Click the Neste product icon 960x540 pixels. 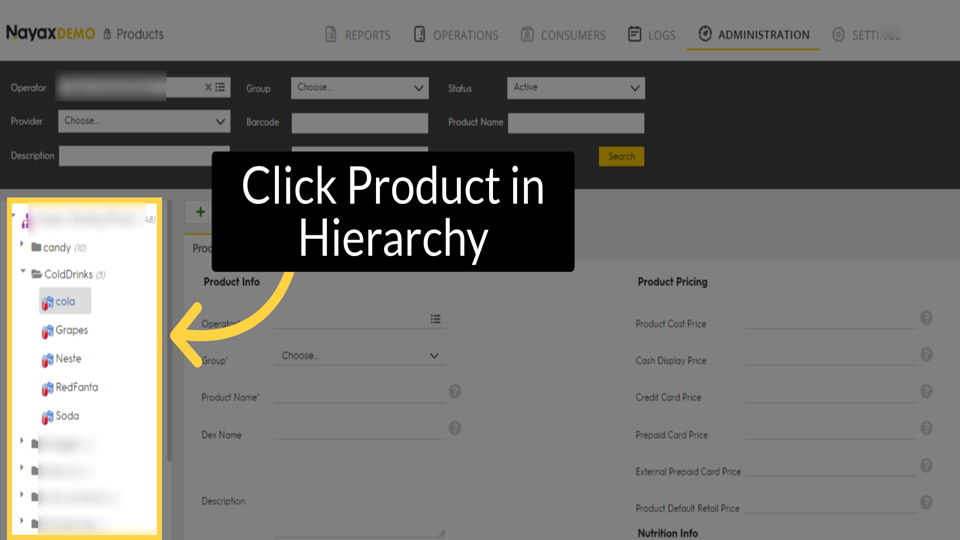[47, 360]
